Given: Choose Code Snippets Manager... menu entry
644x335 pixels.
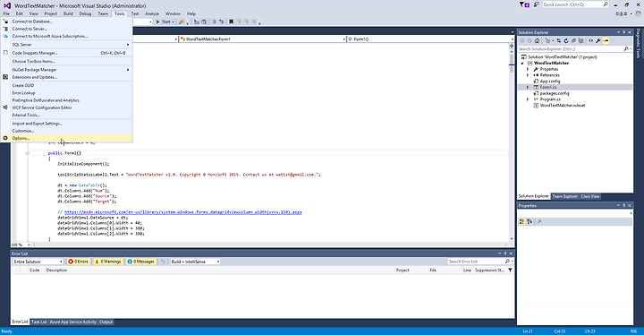Looking at the screenshot, I should pos(67,53).
